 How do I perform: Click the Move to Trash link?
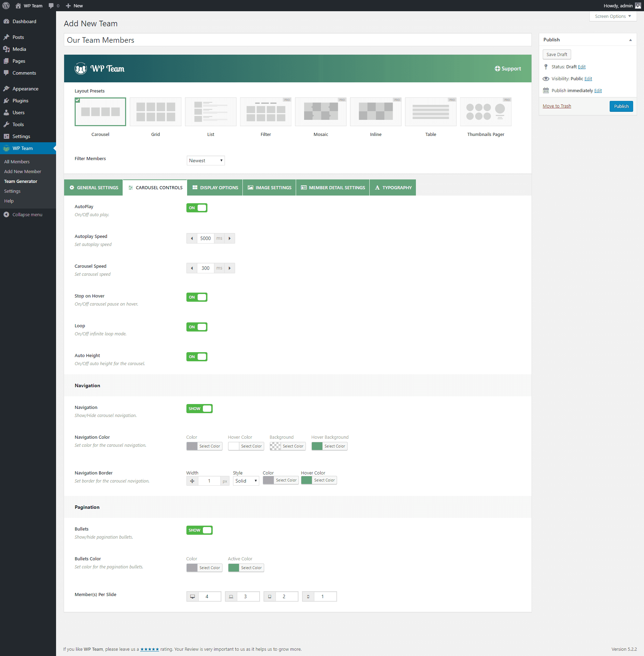tap(557, 106)
